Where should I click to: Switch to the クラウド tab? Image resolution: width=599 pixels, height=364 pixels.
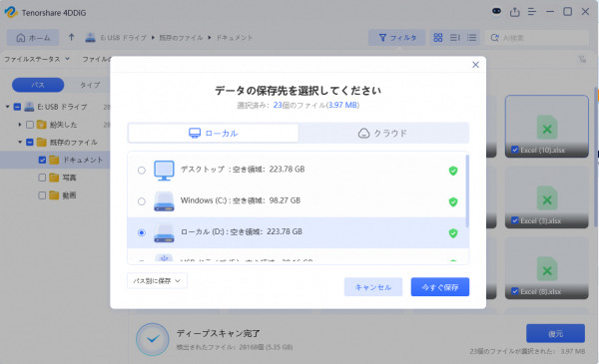[x=383, y=134]
